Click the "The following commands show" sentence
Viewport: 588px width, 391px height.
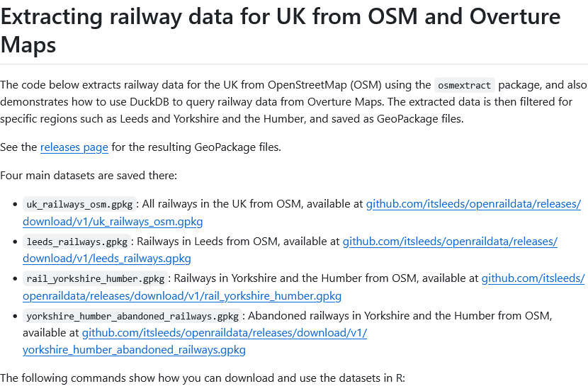point(202,378)
